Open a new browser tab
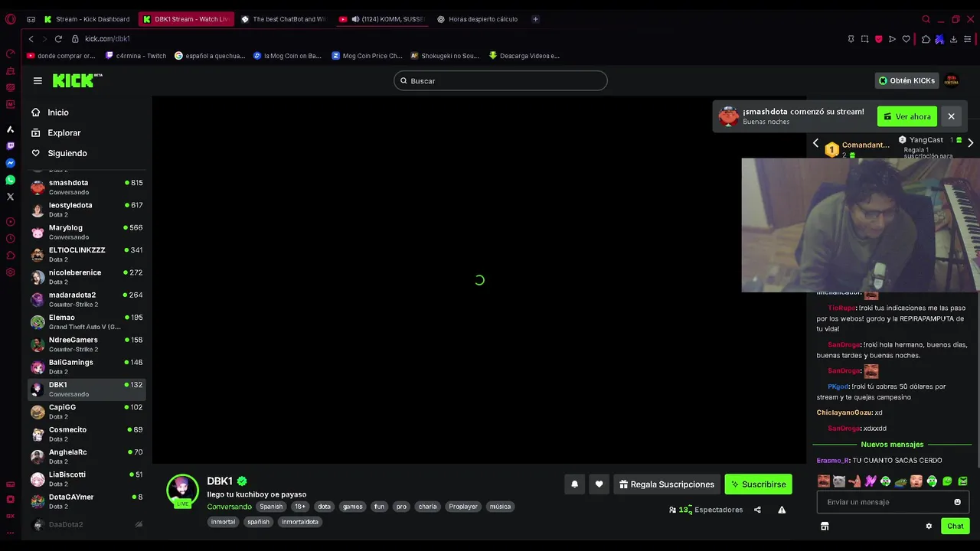Image resolution: width=980 pixels, height=551 pixels. point(535,19)
